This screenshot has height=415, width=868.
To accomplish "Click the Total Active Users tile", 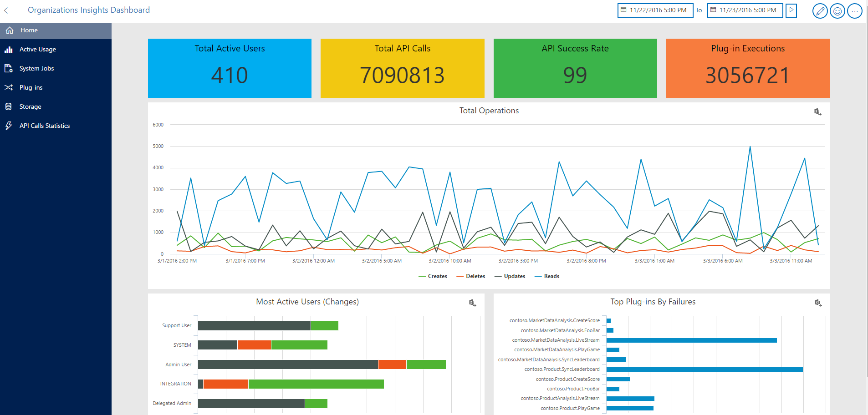I will pos(230,68).
